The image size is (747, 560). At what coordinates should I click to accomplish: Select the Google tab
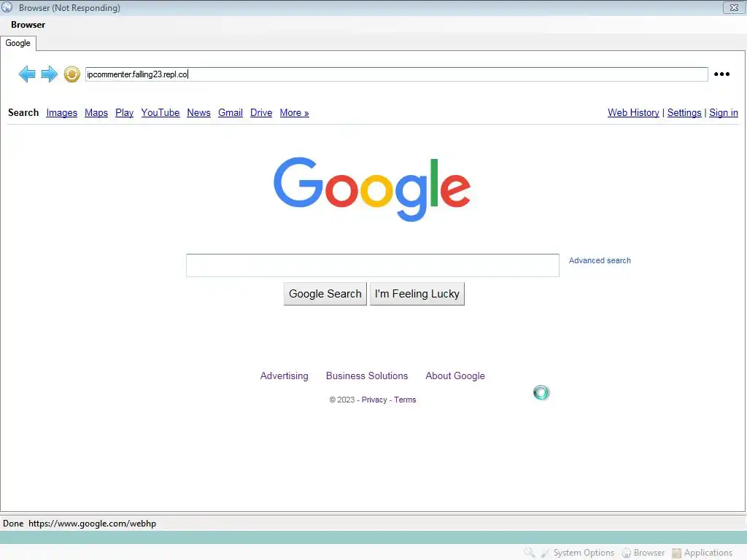point(18,43)
